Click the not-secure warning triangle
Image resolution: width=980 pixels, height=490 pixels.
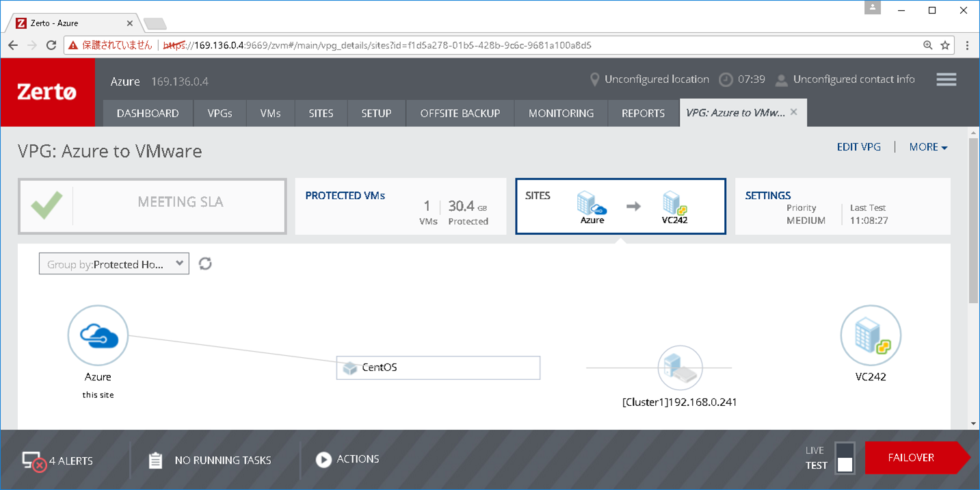click(73, 45)
